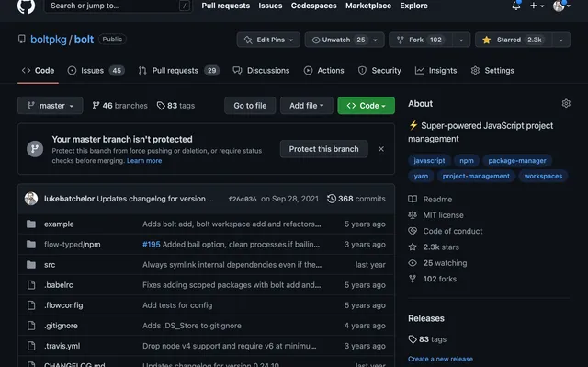Screen dimensions: 588x367
Task: Open Pull requests in top navigation
Action: click(x=225, y=6)
